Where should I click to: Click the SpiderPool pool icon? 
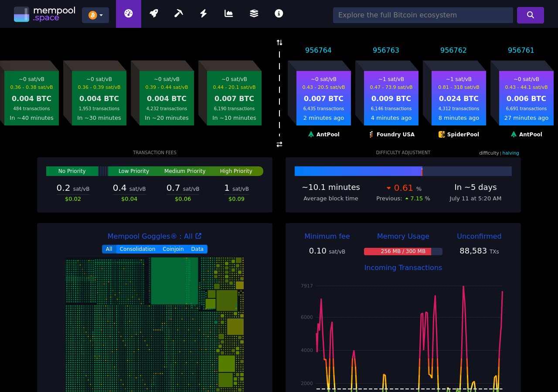click(442, 134)
